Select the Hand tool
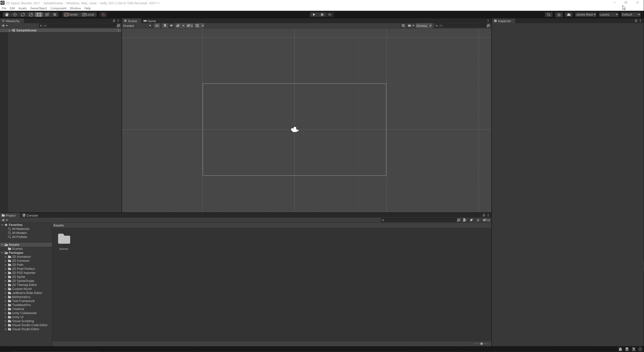The height and width of the screenshot is (352, 644). [x=7, y=15]
